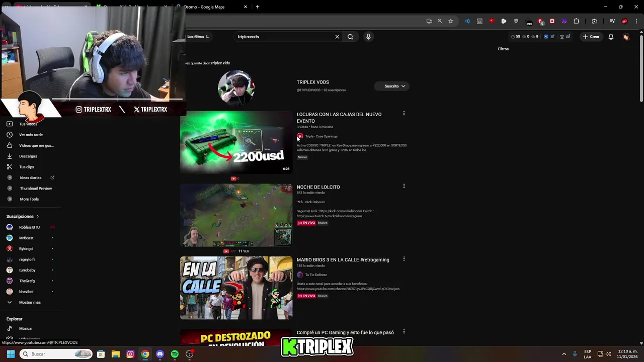Click the taskbar Buscar search box
The width and height of the screenshot is (644, 362).
coord(56,354)
